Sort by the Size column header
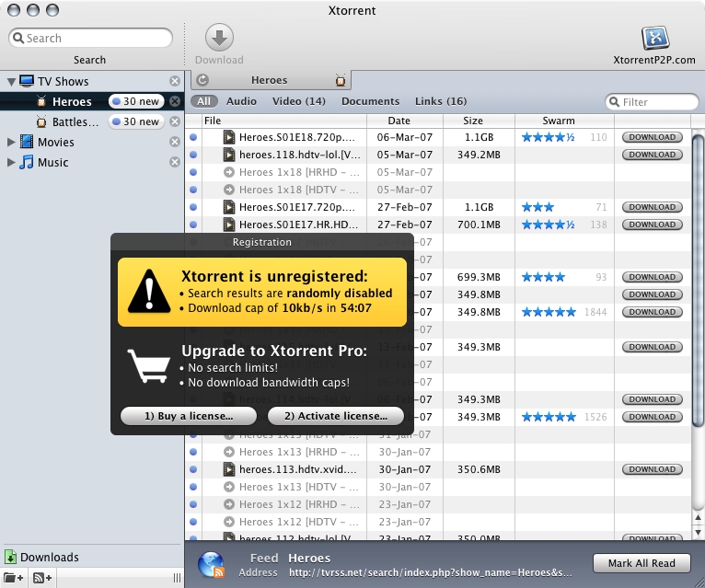705x588 pixels. click(480, 121)
